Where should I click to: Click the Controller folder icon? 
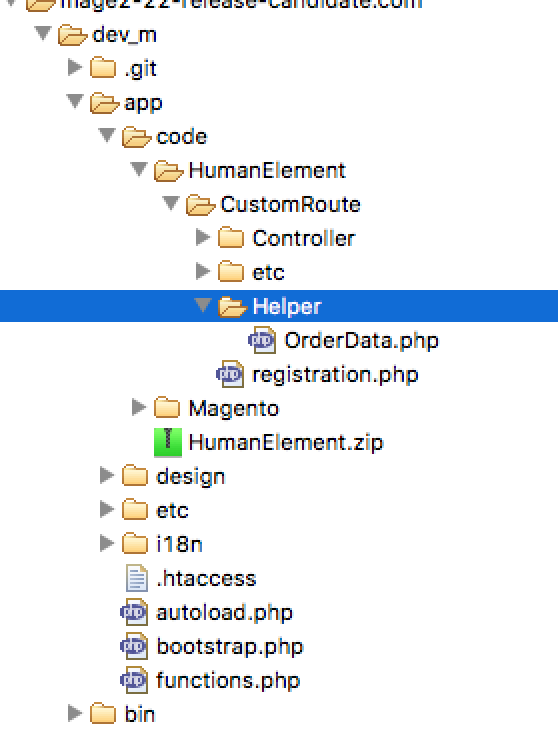pyautogui.click(x=231, y=239)
